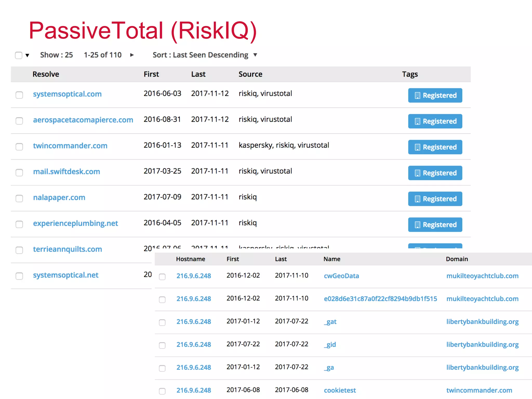Check the cwGeoData row checkbox
The height and width of the screenshot is (399, 532).
[162, 277]
